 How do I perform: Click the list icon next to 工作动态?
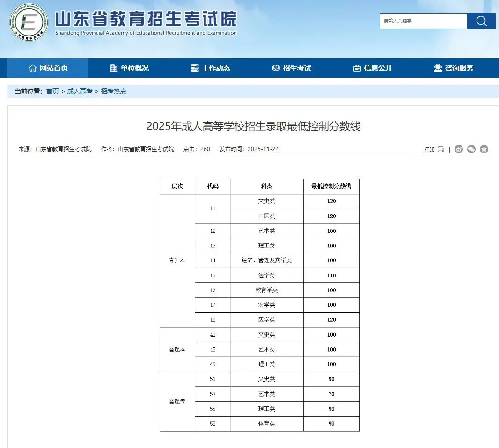[195, 68]
